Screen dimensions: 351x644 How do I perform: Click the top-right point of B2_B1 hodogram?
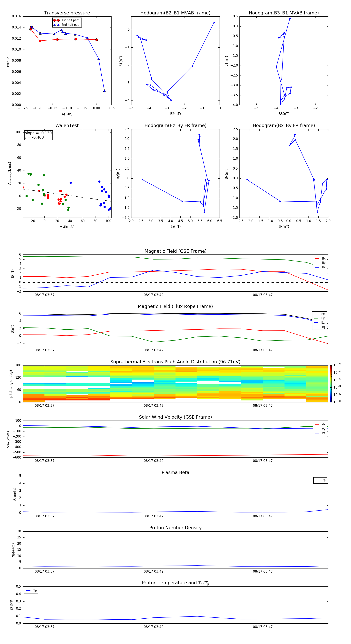(x=214, y=22)
